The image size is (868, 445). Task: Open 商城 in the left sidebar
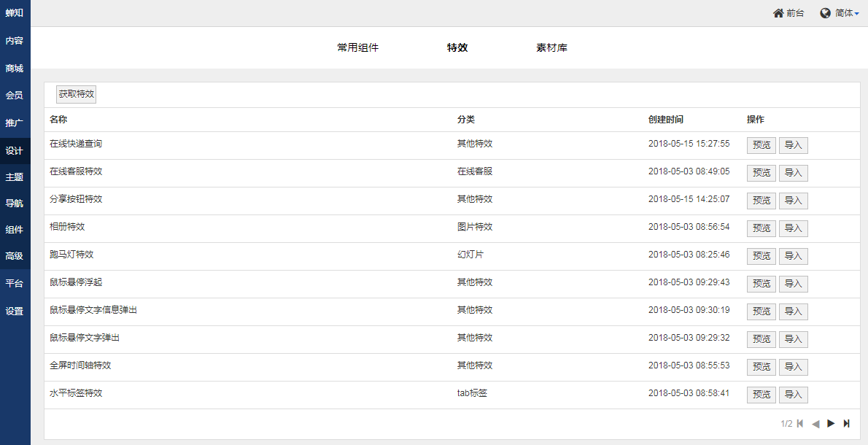tap(15, 69)
